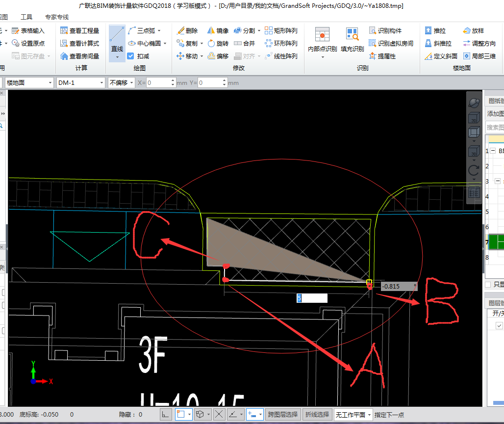
Task: Click the 旋转 rotate tool
Action: click(x=218, y=43)
